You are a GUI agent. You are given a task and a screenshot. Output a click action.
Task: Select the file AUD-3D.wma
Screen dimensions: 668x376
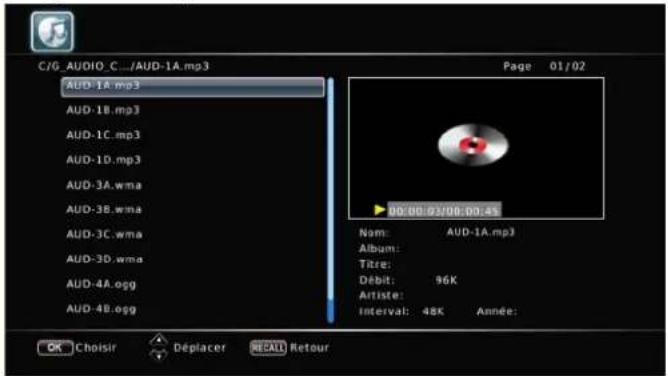pos(104,259)
